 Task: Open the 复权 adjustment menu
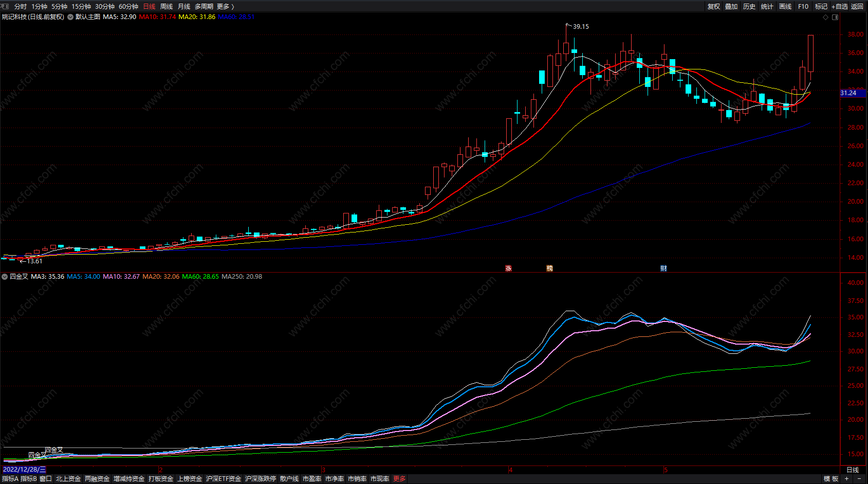tap(714, 7)
